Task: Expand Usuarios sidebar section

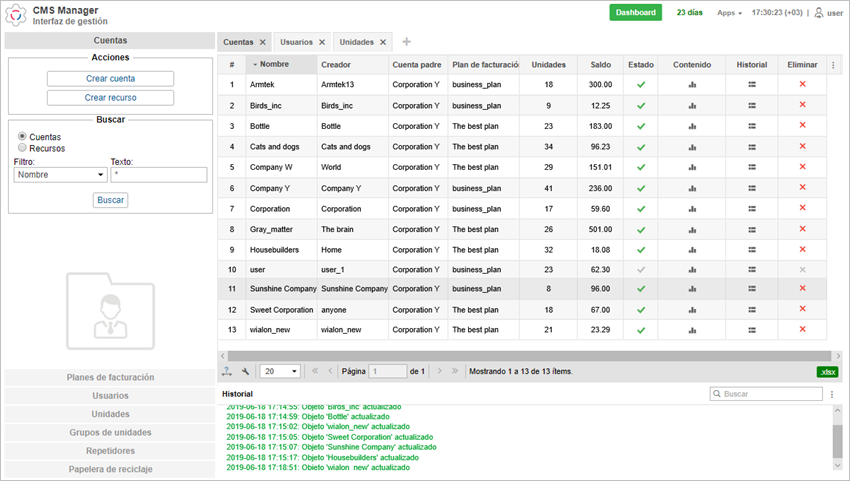Action: pyautogui.click(x=110, y=396)
